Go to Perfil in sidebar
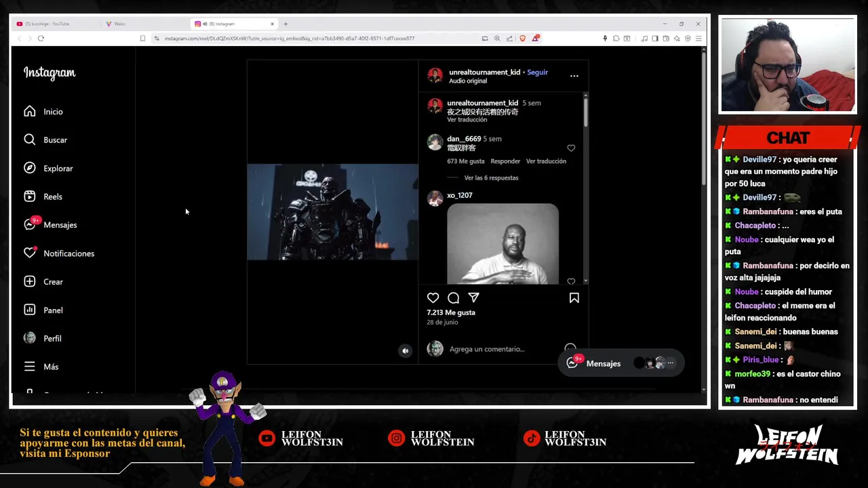Viewport: 868px width, 488px height. (43, 338)
